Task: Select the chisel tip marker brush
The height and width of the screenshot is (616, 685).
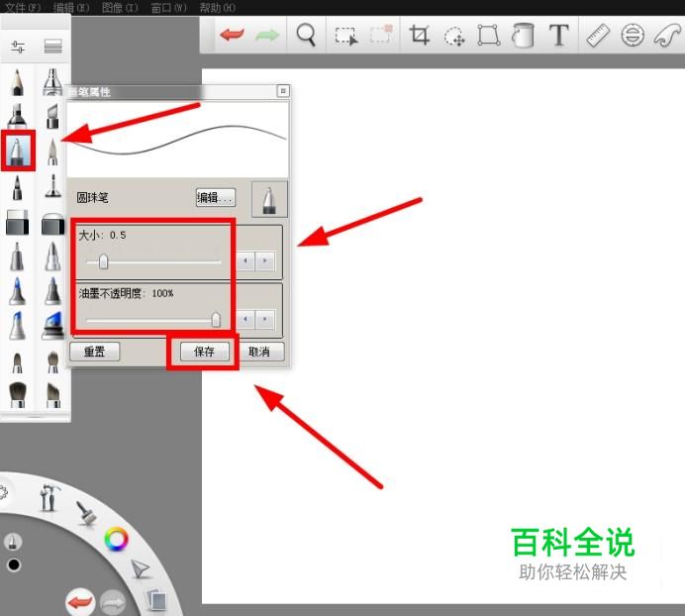Action: 52,116
